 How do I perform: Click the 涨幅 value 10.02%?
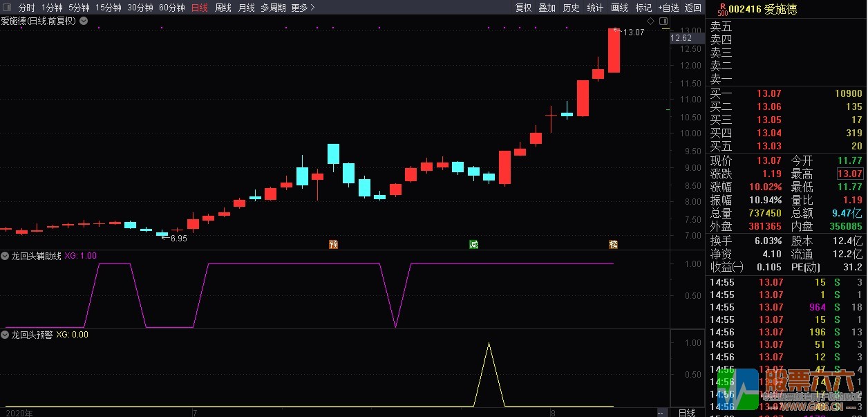[766, 187]
